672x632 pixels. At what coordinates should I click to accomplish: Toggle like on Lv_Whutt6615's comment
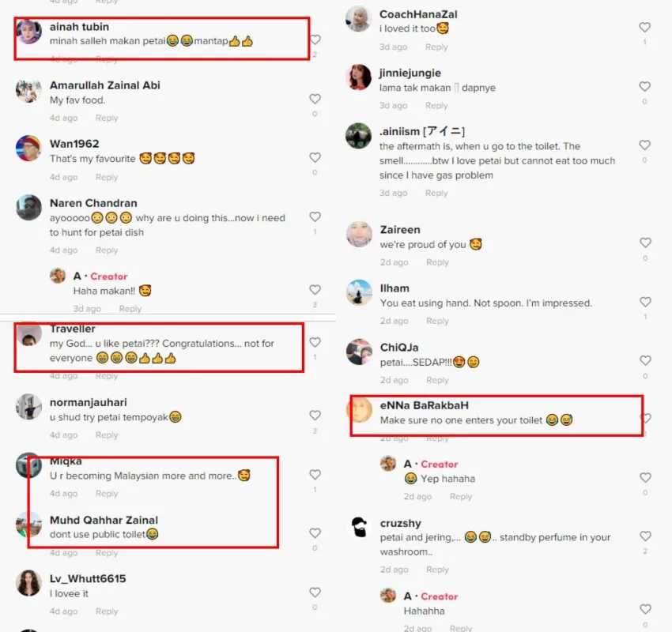click(315, 592)
